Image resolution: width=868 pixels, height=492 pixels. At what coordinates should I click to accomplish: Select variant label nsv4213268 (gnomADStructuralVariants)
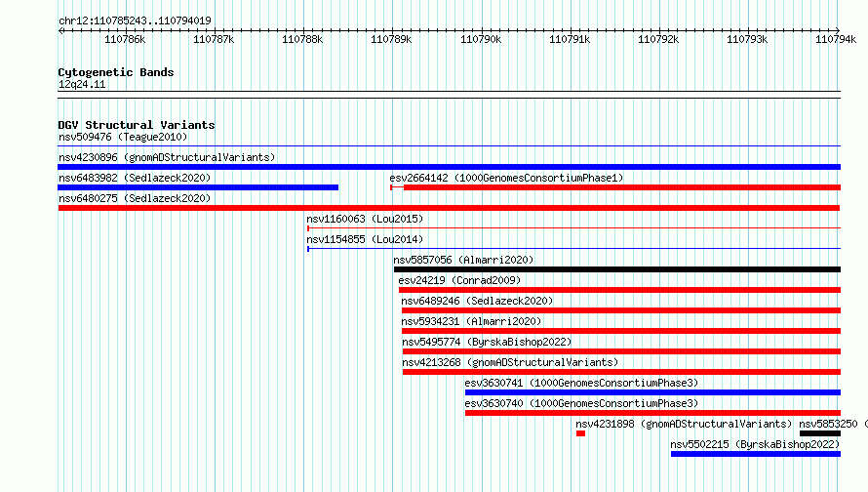[x=510, y=362]
